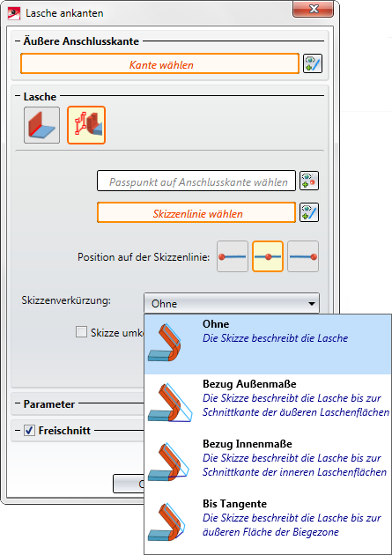Set sketch line position to midpoint

click(268, 256)
